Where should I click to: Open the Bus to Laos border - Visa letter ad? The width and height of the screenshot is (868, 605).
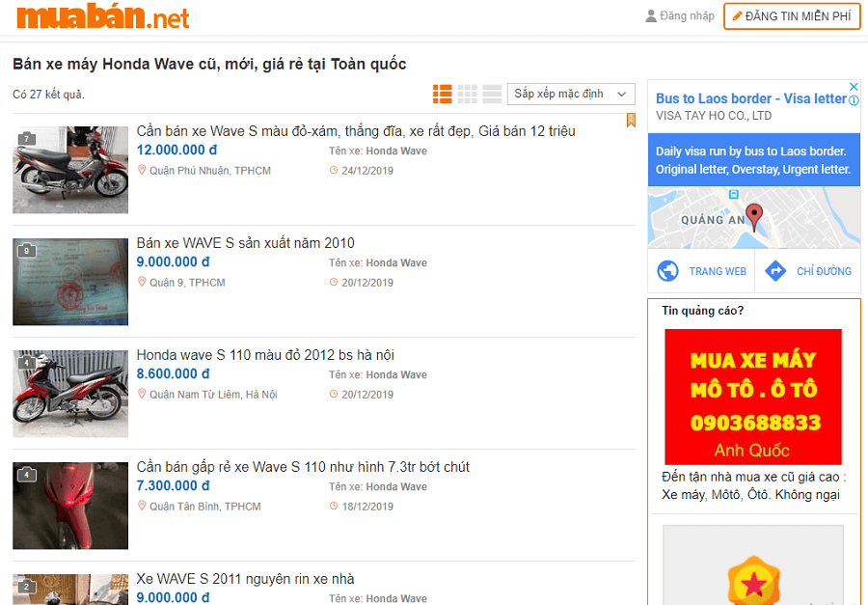pos(751,98)
